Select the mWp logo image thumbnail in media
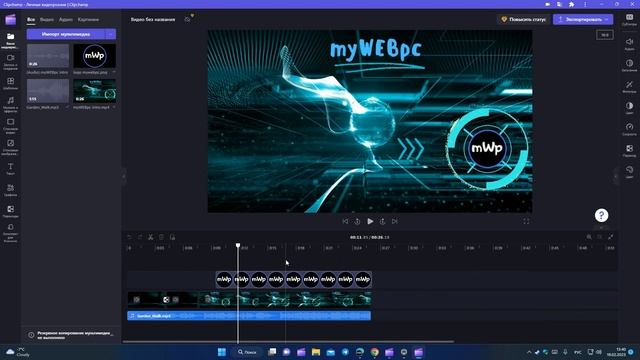This screenshot has width=640, height=360. [x=95, y=56]
